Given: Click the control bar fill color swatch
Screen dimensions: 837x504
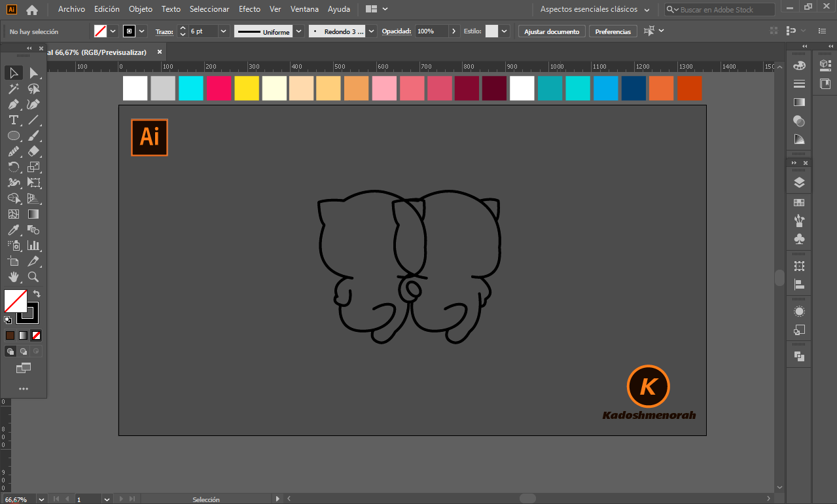Looking at the screenshot, I should (x=100, y=31).
